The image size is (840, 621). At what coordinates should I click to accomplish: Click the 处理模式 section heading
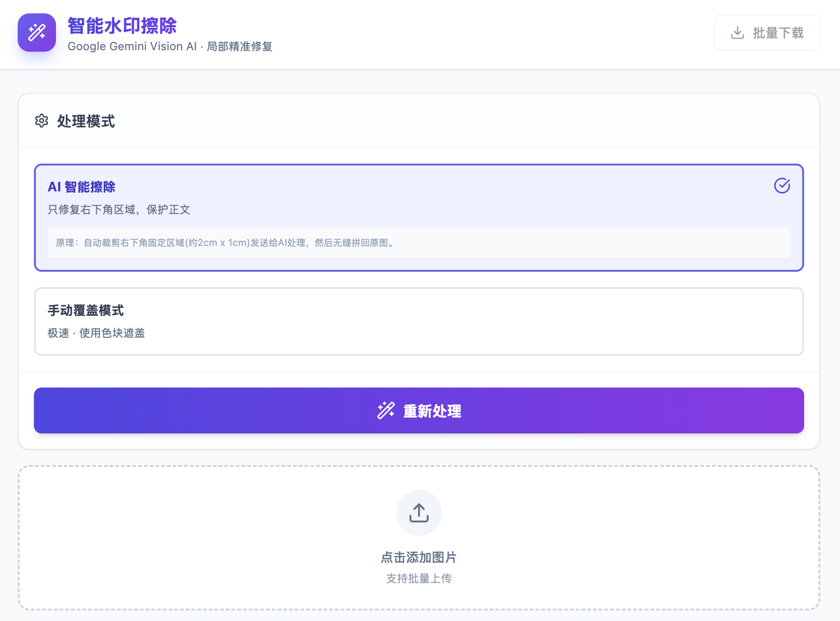pyautogui.click(x=86, y=121)
